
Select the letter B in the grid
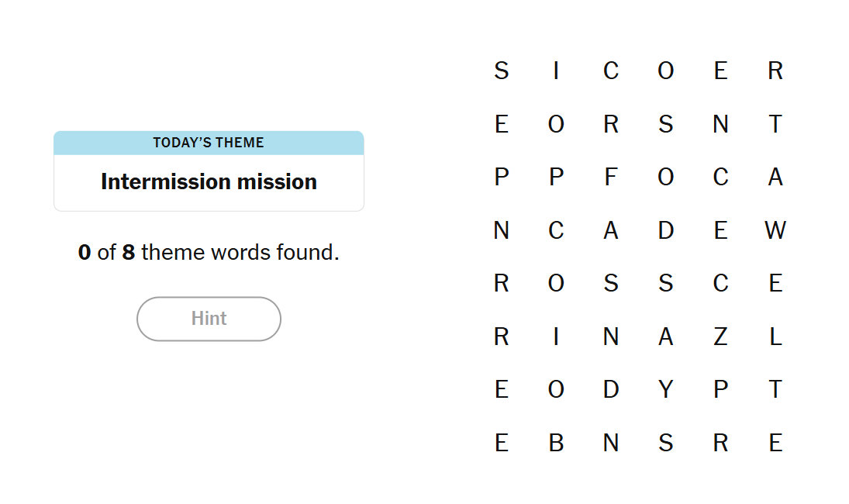coord(556,443)
